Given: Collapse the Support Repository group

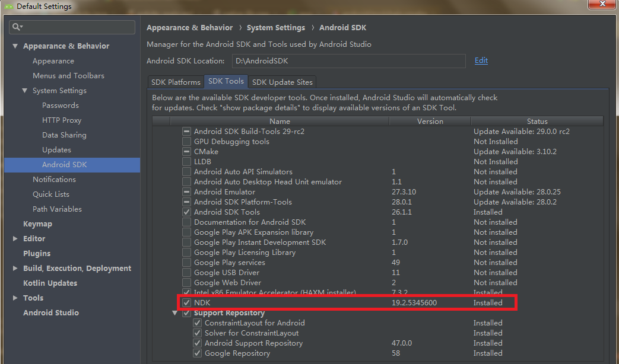Looking at the screenshot, I should (x=175, y=313).
